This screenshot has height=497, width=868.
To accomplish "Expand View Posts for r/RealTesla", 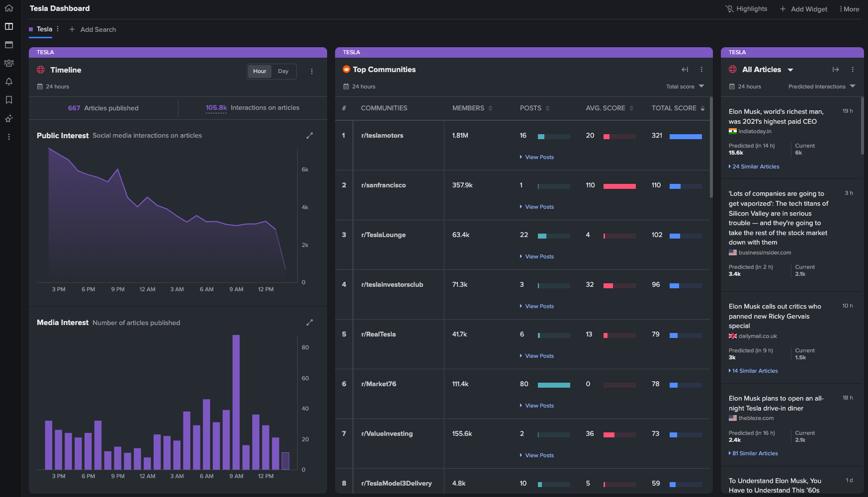I will [537, 356].
